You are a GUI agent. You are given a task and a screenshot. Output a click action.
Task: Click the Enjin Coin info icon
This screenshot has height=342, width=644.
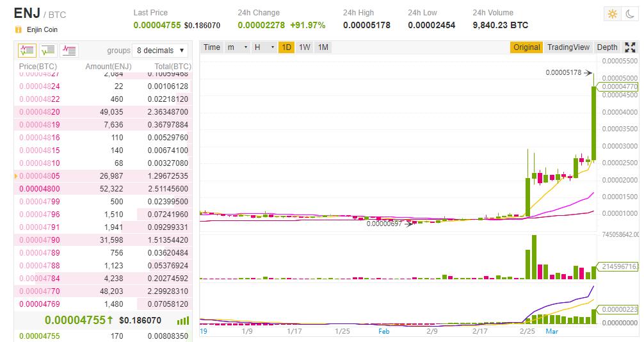tap(18, 29)
